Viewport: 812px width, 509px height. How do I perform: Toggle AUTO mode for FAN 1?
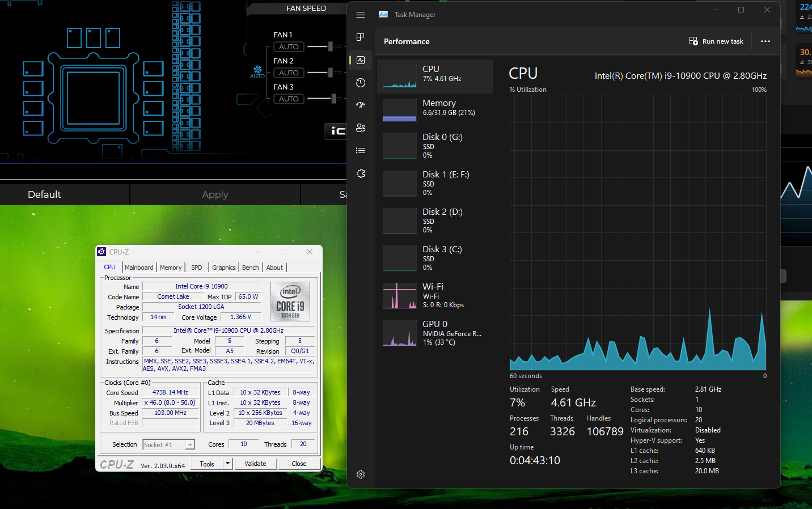pyautogui.click(x=289, y=47)
